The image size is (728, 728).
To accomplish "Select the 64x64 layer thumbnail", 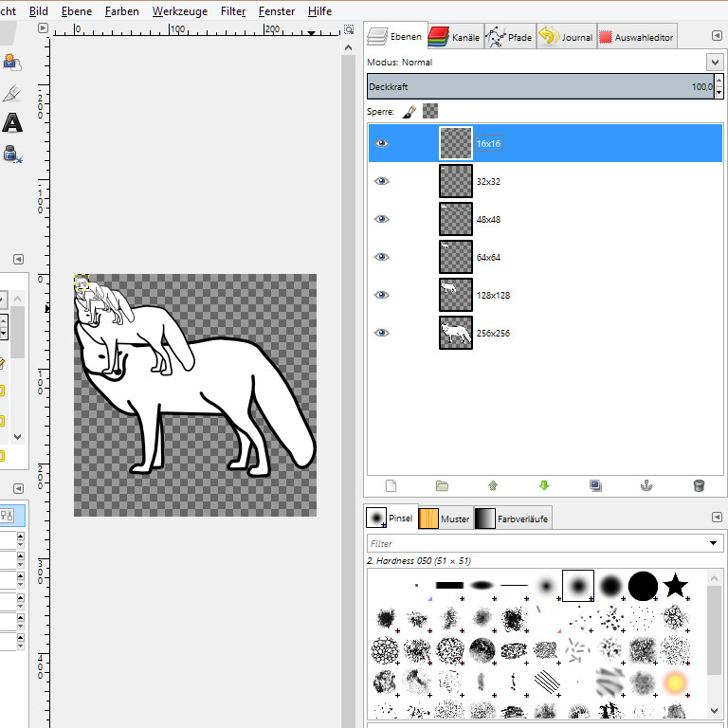I will coord(456,257).
